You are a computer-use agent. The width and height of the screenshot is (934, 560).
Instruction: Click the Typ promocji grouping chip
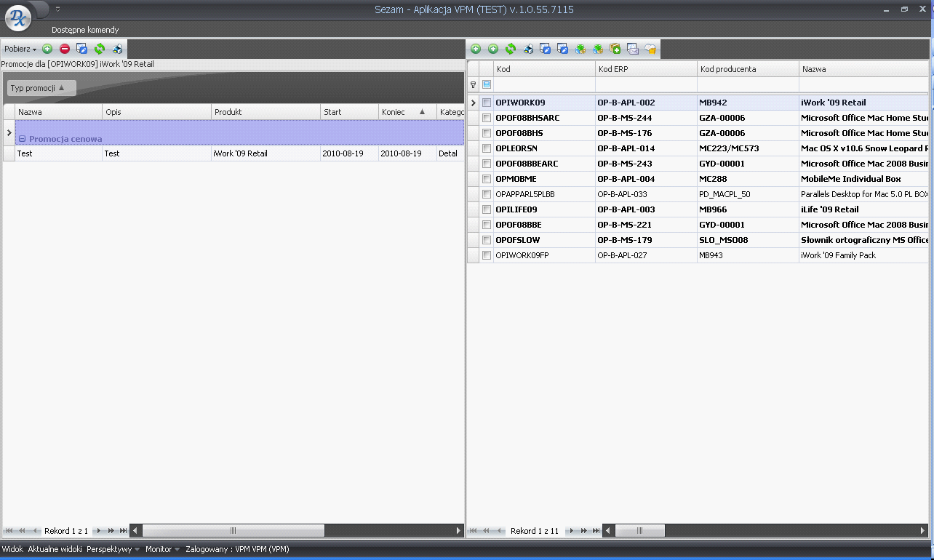click(41, 88)
